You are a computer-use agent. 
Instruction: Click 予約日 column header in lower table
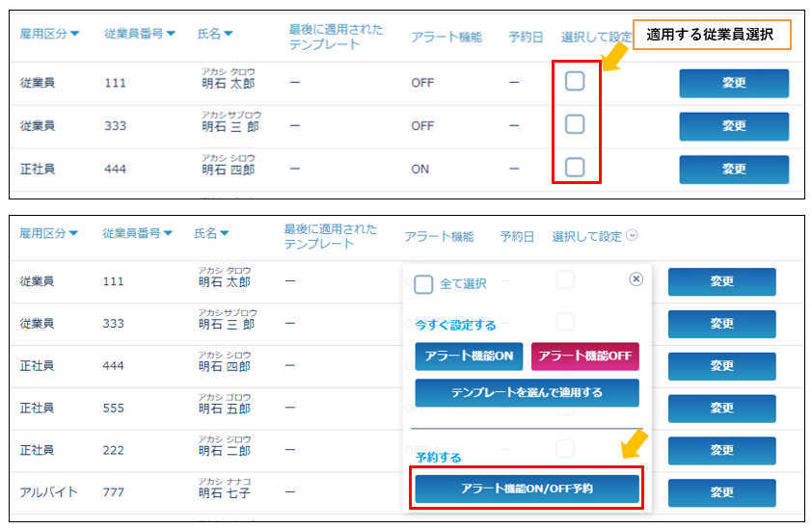click(x=517, y=236)
